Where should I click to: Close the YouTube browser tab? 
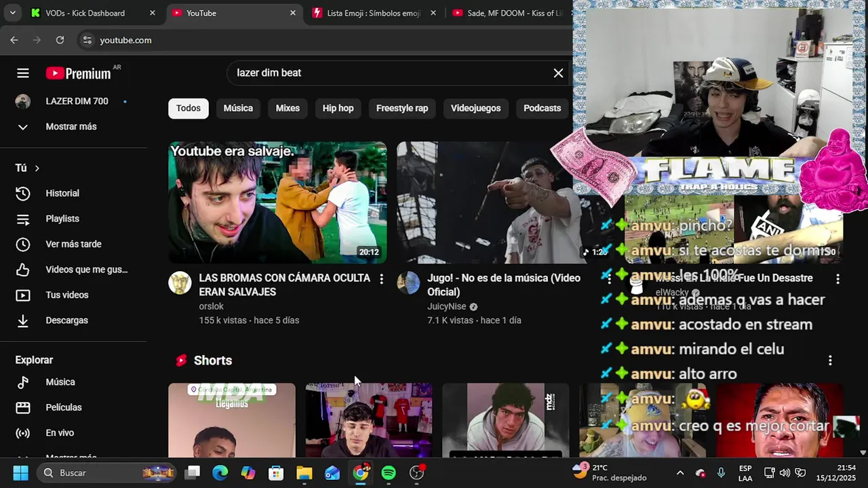(x=293, y=13)
